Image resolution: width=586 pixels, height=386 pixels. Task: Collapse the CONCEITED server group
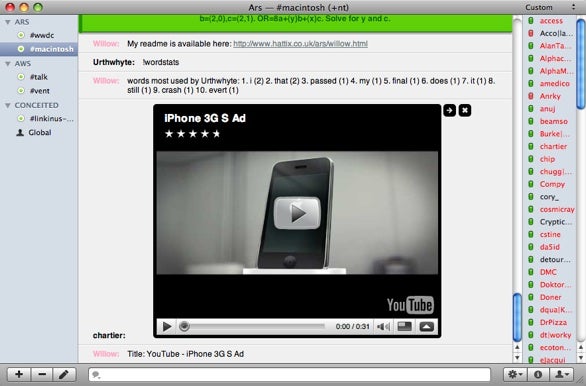click(x=7, y=106)
